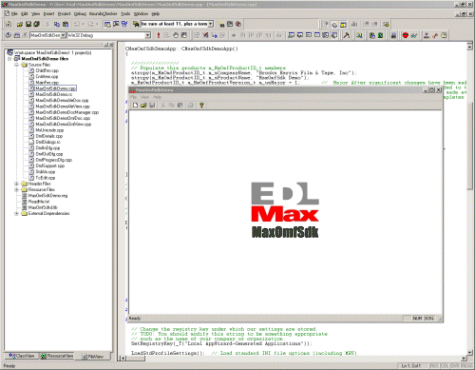The height and width of the screenshot is (370, 475).
Task: Click the Save icon in main toolbar
Action: point(28,24)
